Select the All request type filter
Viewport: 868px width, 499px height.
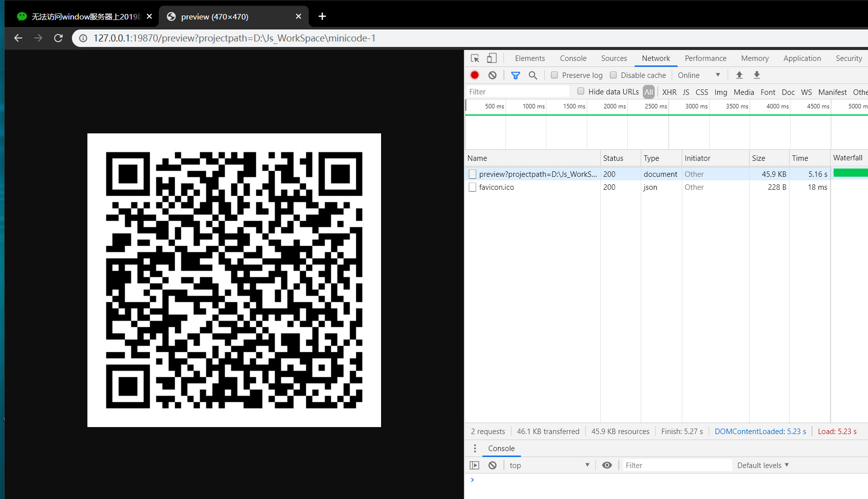[649, 92]
